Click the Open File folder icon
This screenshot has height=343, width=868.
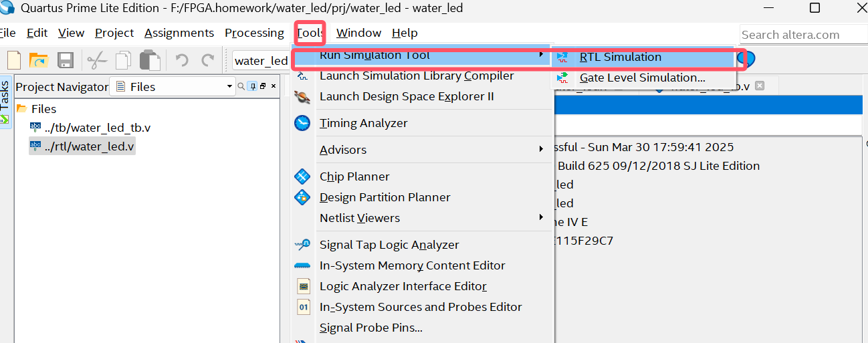click(x=39, y=60)
